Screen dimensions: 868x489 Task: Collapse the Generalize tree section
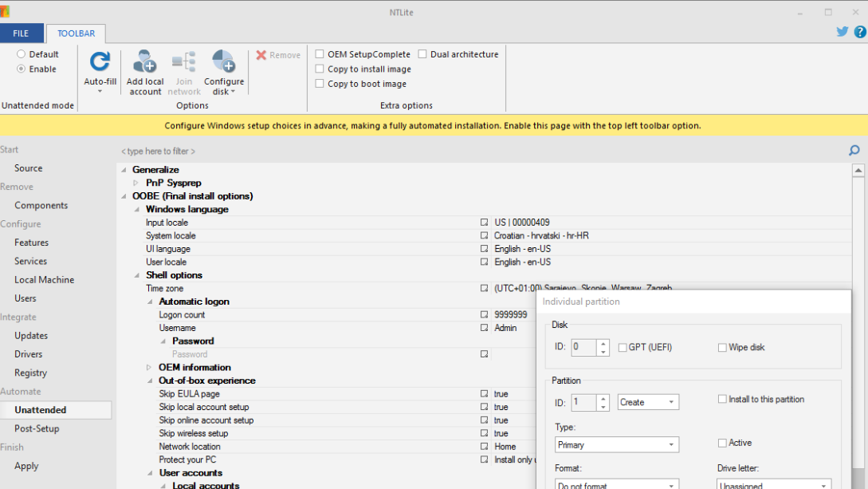pos(124,170)
